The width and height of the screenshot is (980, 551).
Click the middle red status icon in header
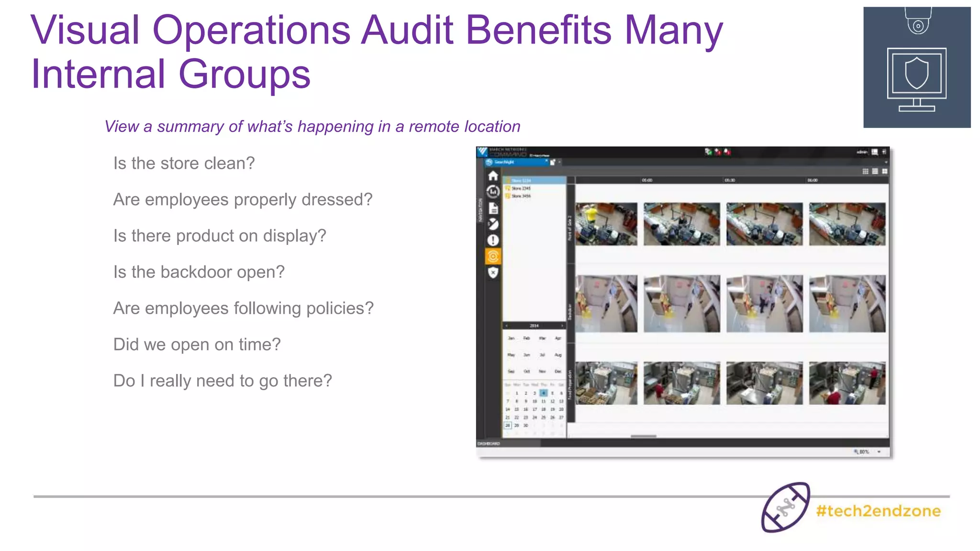tap(718, 152)
